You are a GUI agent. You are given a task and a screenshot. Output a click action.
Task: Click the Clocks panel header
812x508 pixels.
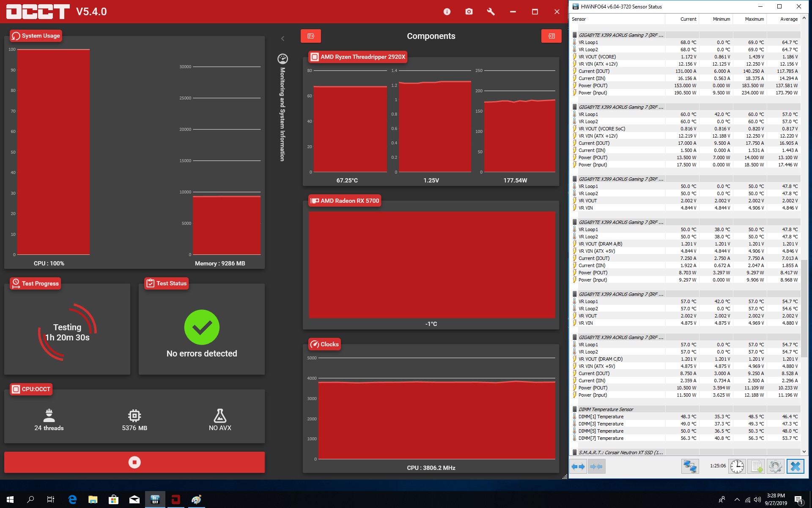[325, 344]
